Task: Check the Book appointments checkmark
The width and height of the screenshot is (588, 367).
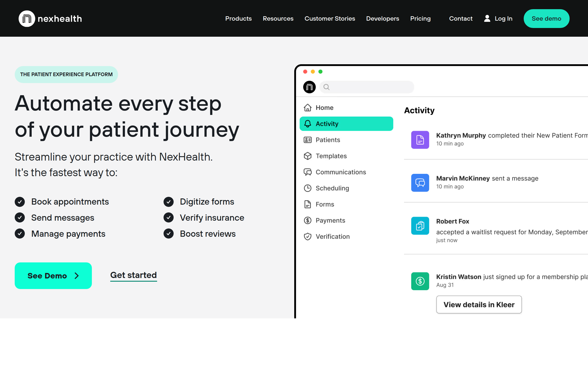Action: 20,202
